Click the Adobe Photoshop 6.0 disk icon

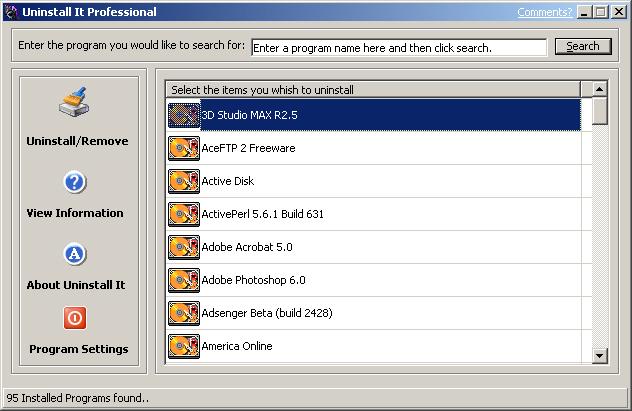click(x=184, y=280)
